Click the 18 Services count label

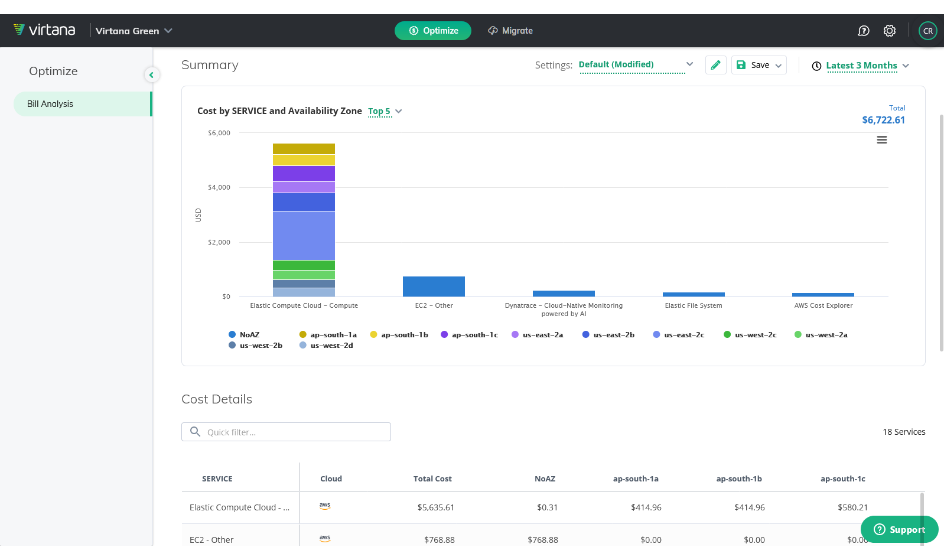pos(904,432)
